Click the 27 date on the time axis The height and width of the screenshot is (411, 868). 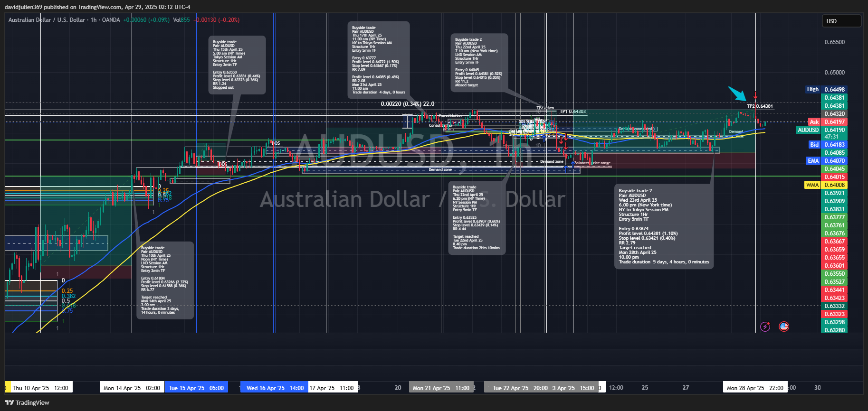[x=686, y=388]
